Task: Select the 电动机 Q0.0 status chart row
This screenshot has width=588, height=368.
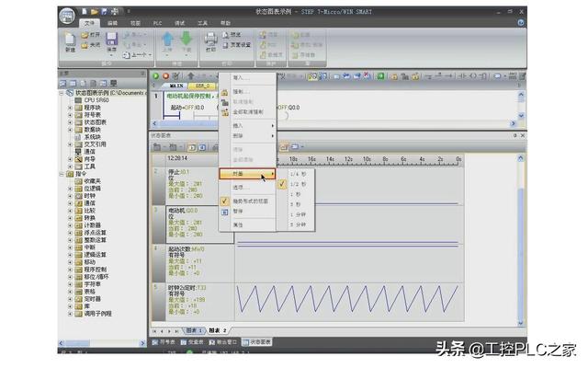Action: click(199, 224)
